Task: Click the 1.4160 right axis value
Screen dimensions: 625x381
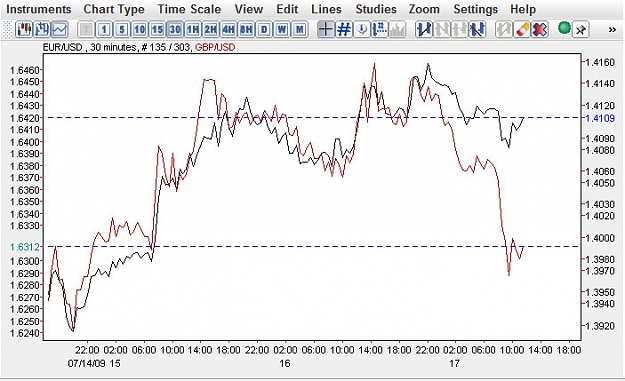Action: click(x=600, y=62)
